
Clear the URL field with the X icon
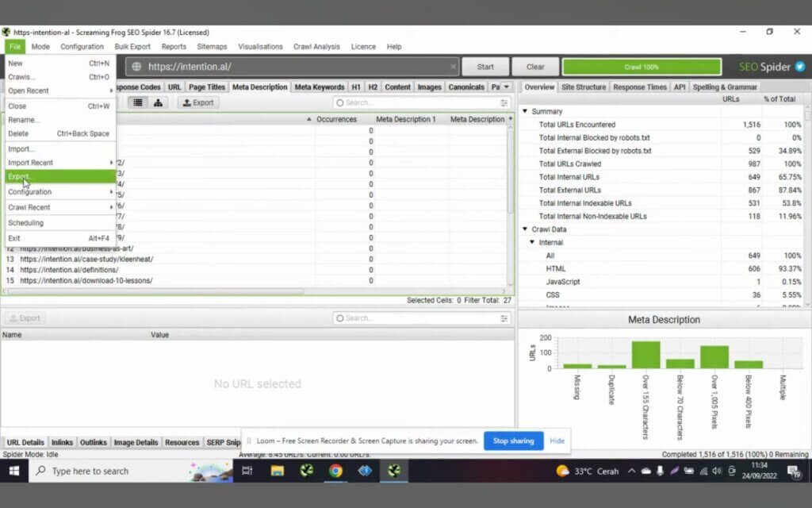(453, 67)
